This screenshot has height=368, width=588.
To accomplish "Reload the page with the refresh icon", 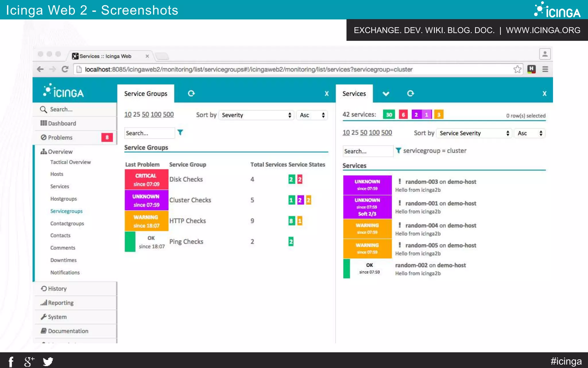I will (x=65, y=69).
